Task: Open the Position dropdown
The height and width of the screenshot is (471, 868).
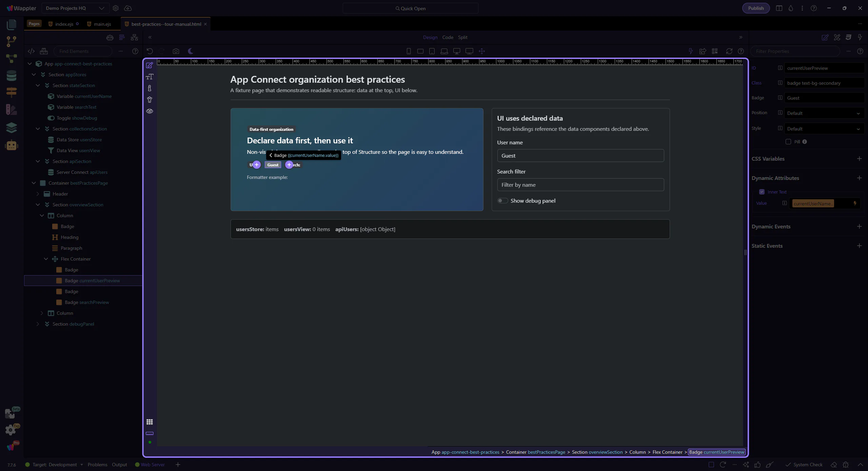Action: click(824, 113)
